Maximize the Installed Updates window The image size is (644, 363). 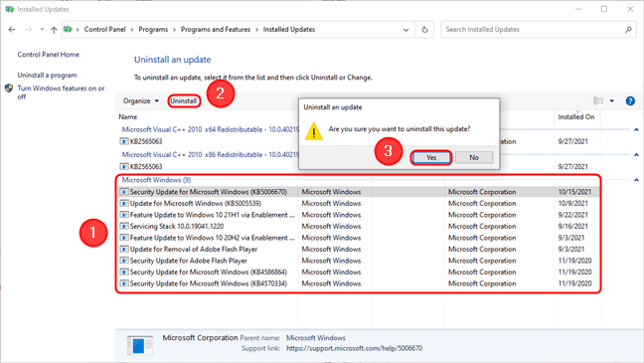(604, 9)
